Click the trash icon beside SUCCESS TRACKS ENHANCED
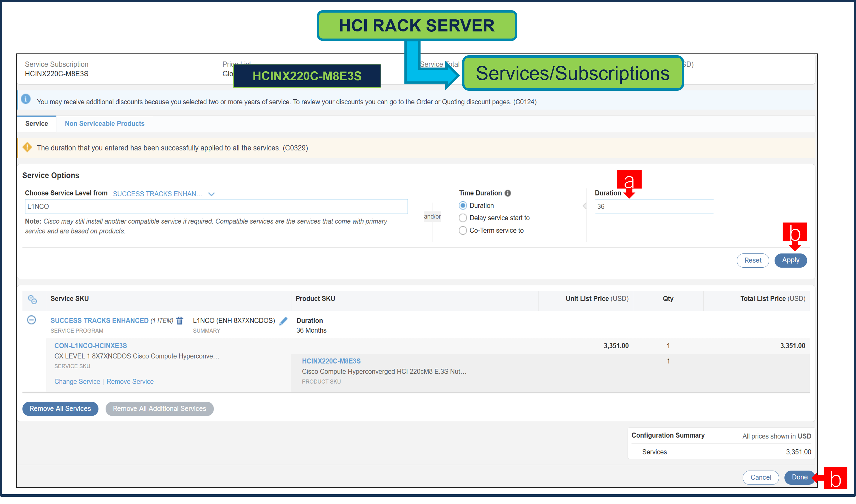The image size is (856, 504). [x=179, y=320]
